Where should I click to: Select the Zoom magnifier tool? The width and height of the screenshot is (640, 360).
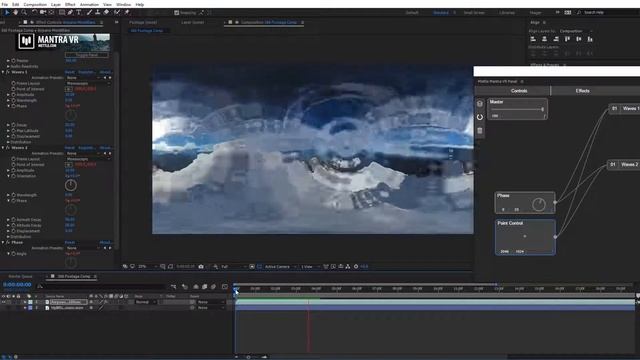point(24,13)
